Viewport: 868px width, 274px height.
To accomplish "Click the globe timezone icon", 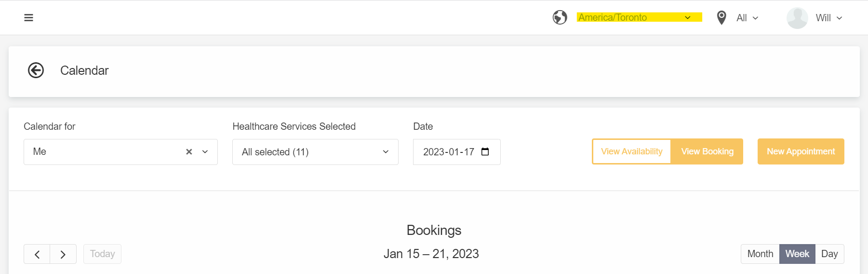I will click(x=560, y=18).
